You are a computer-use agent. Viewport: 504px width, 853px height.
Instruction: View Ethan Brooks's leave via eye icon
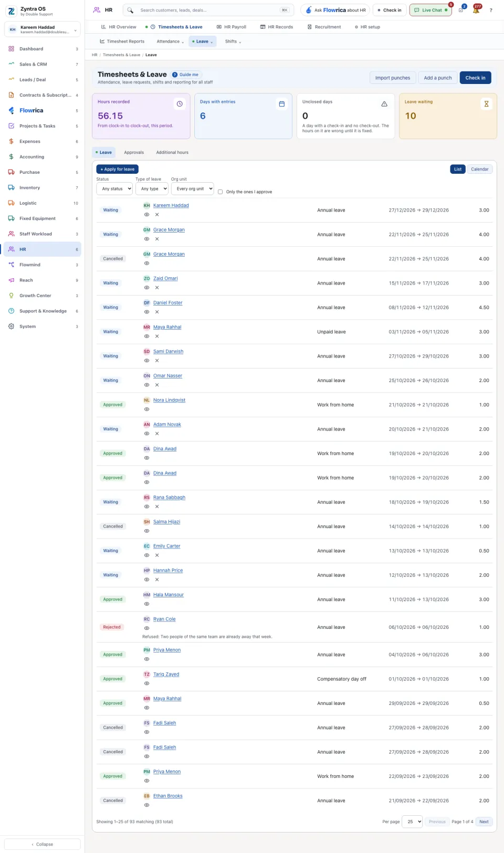(x=146, y=805)
